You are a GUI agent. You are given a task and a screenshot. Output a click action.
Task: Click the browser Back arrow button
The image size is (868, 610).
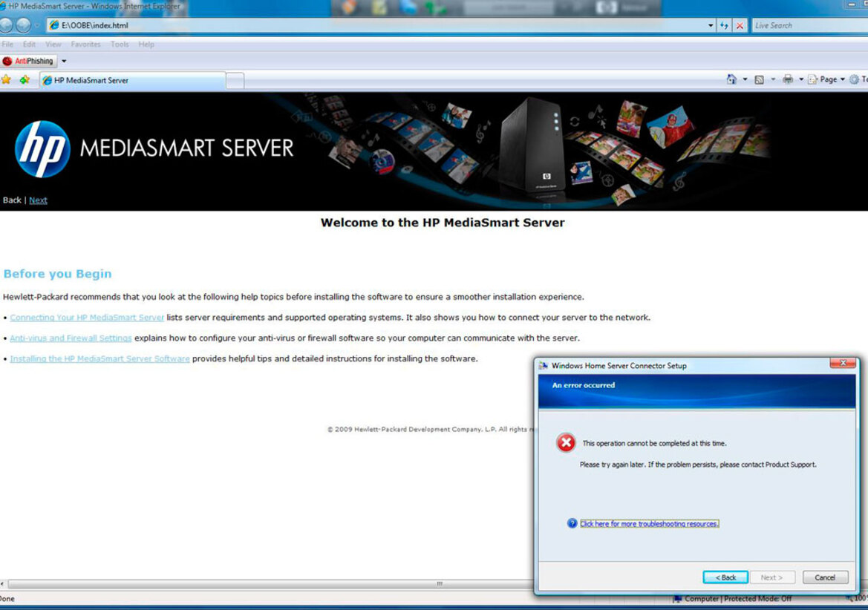click(x=5, y=25)
